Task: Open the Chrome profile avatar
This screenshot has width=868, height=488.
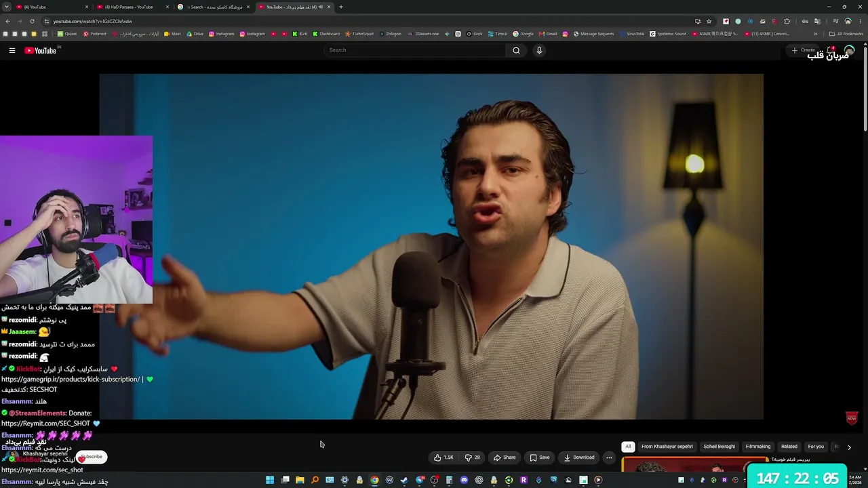Action: pos(848,21)
